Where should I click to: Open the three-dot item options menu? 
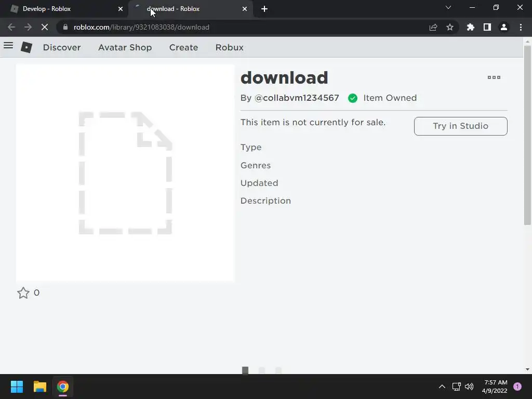tap(494, 77)
